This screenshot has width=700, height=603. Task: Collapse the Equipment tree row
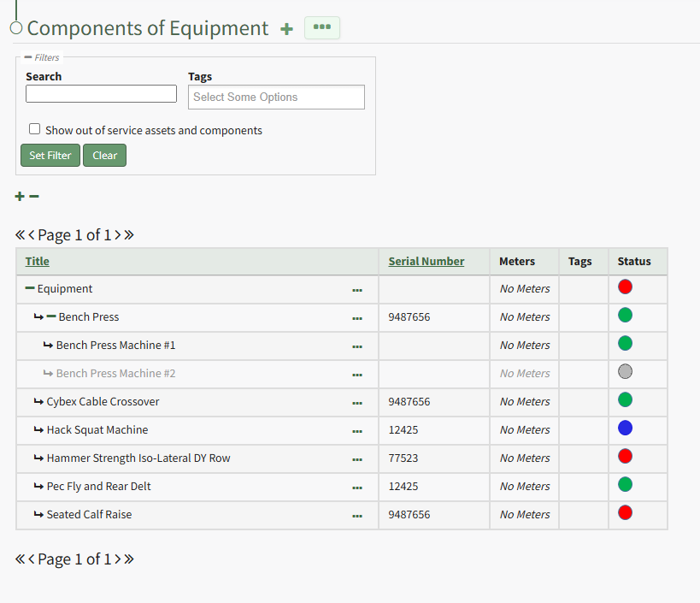[x=30, y=289]
